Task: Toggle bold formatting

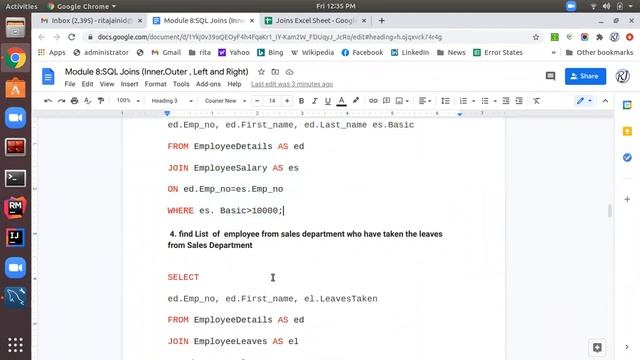Action: pyautogui.click(x=301, y=101)
